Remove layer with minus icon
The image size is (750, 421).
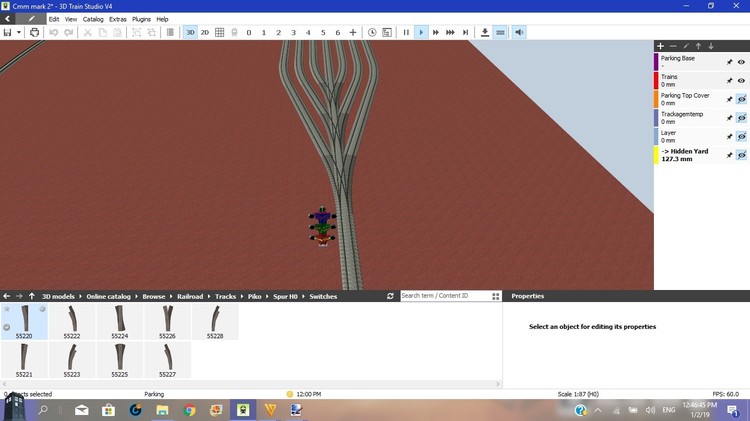pos(673,46)
